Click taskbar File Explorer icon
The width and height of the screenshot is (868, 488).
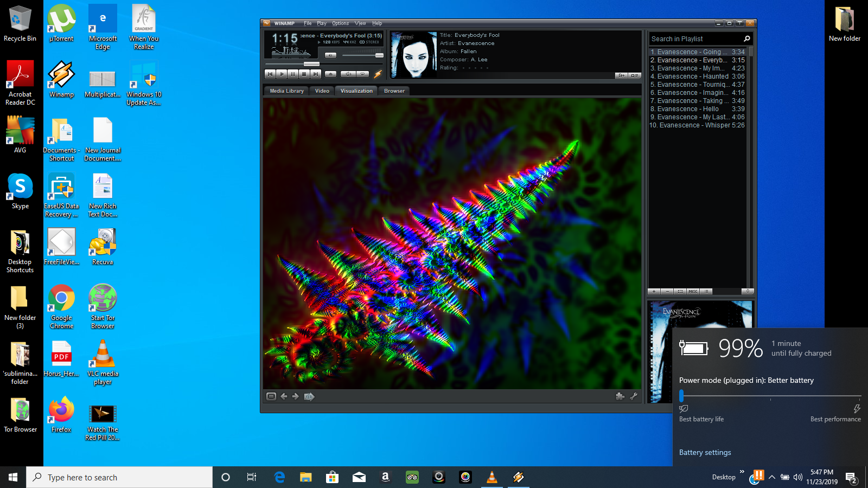(306, 477)
